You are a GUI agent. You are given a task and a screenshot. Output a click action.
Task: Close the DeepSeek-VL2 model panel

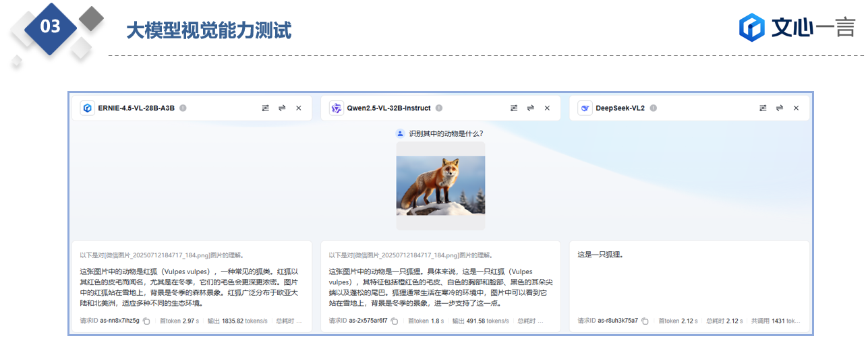(796, 108)
